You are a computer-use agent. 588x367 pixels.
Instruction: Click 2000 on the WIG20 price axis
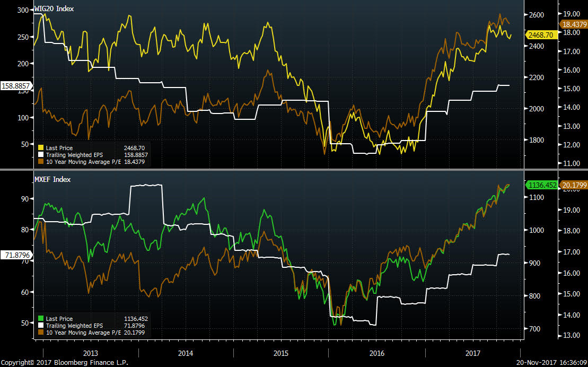[x=536, y=109]
